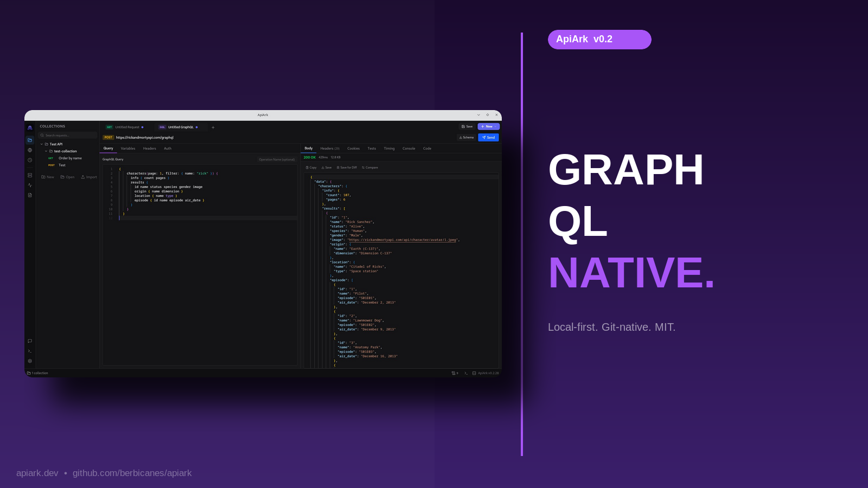The height and width of the screenshot is (488, 868).
Task: Click Open in the Collections panel
Action: (67, 177)
